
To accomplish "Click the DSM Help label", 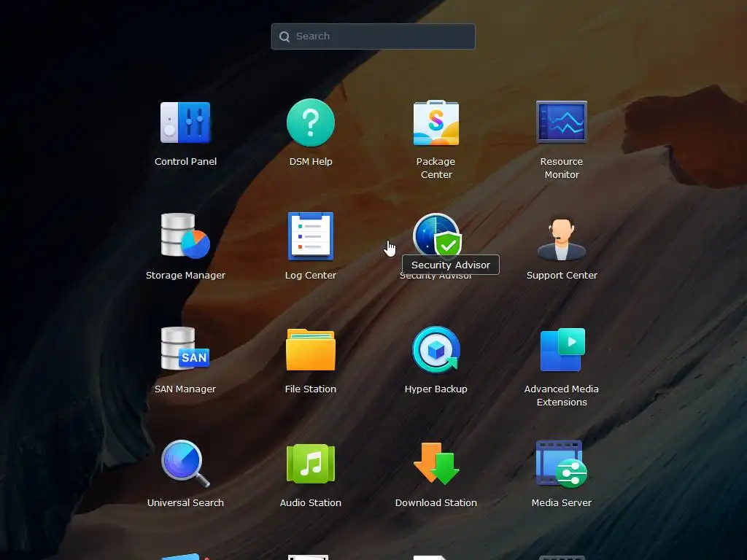I will click(311, 161).
